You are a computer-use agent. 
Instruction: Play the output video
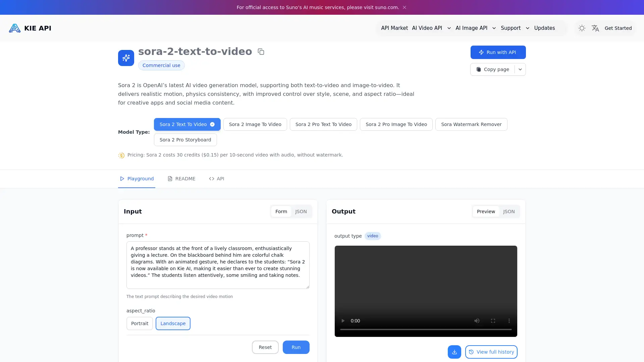pos(343,321)
